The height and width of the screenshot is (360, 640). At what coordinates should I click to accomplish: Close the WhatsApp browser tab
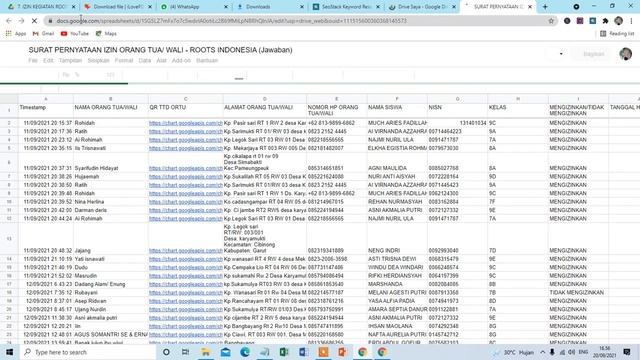pyautogui.click(x=226, y=7)
